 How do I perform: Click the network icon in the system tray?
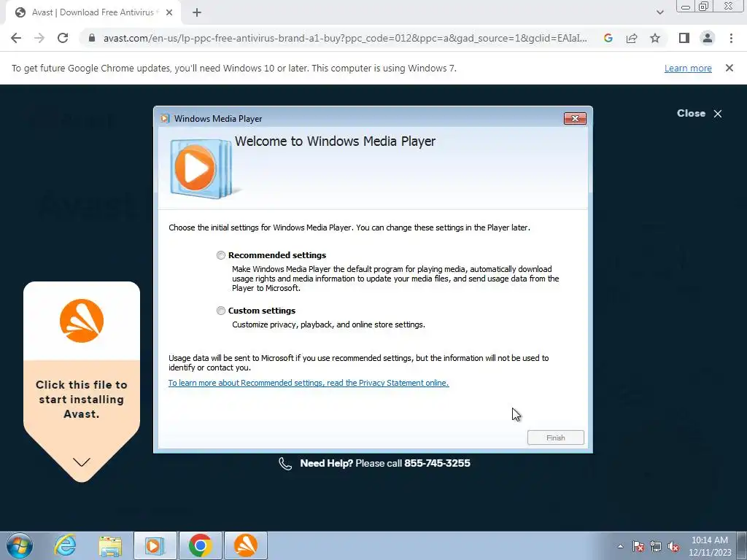click(x=656, y=546)
